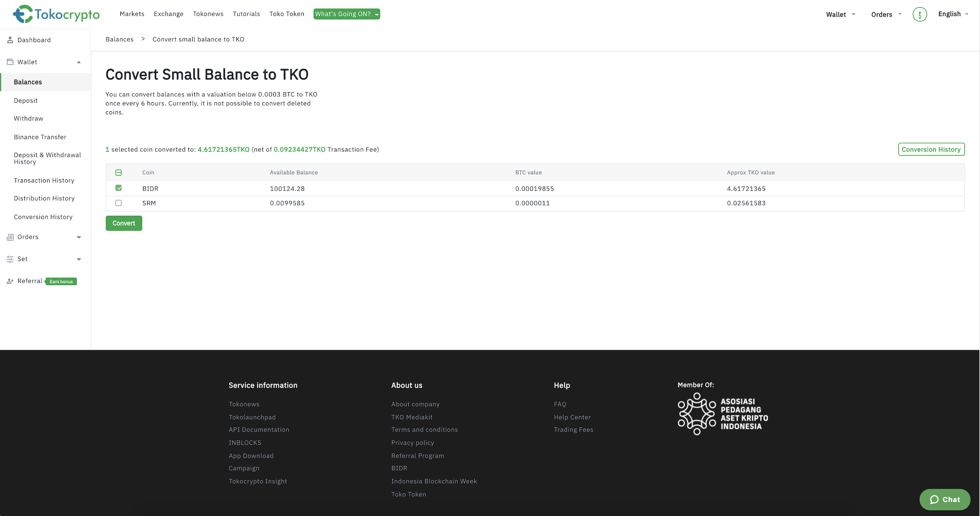Uncheck the BIDR coin checkbox
980x516 pixels.
(118, 188)
